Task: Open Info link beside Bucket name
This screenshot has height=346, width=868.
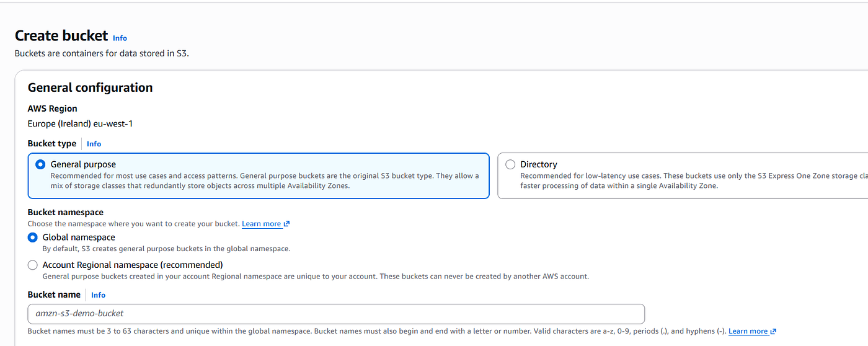Action: click(98, 295)
